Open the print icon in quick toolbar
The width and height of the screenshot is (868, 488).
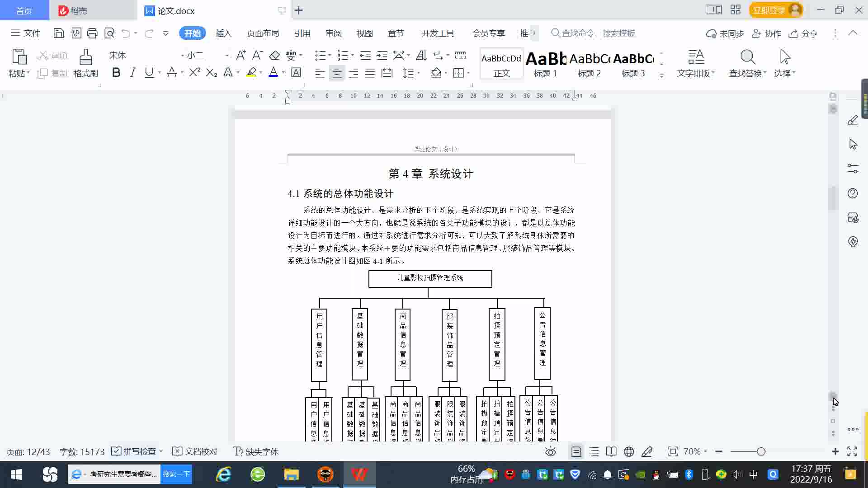(92, 33)
